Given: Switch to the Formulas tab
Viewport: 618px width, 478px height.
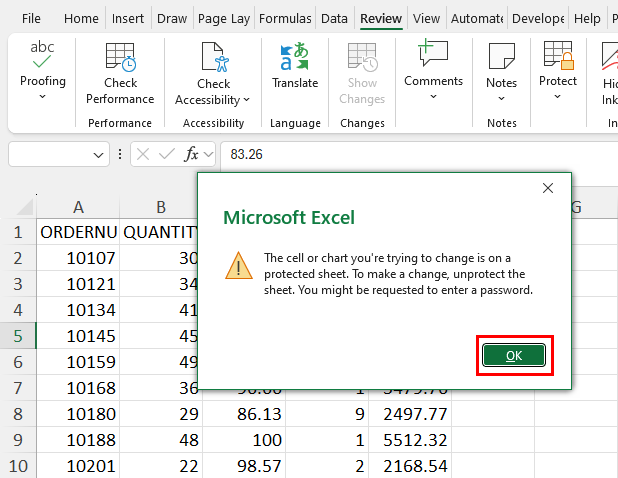Looking at the screenshot, I should click(285, 19).
